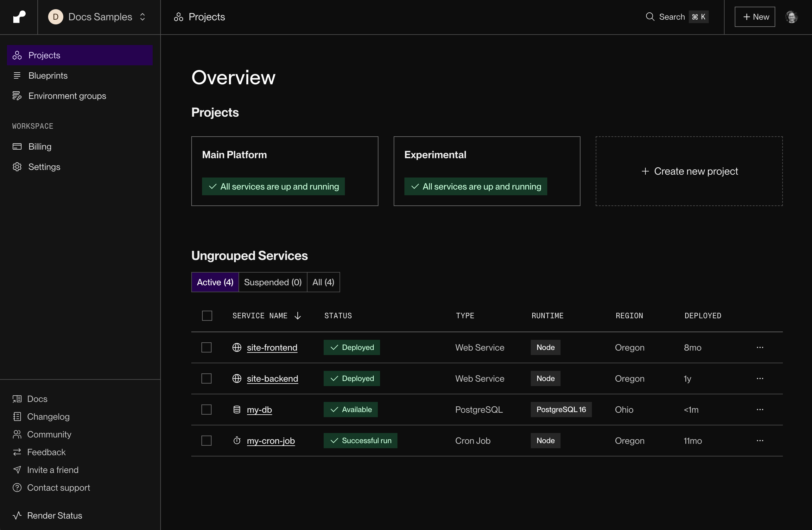Viewport: 812px width, 530px height.
Task: Click the Settings gear icon
Action: pyautogui.click(x=17, y=167)
